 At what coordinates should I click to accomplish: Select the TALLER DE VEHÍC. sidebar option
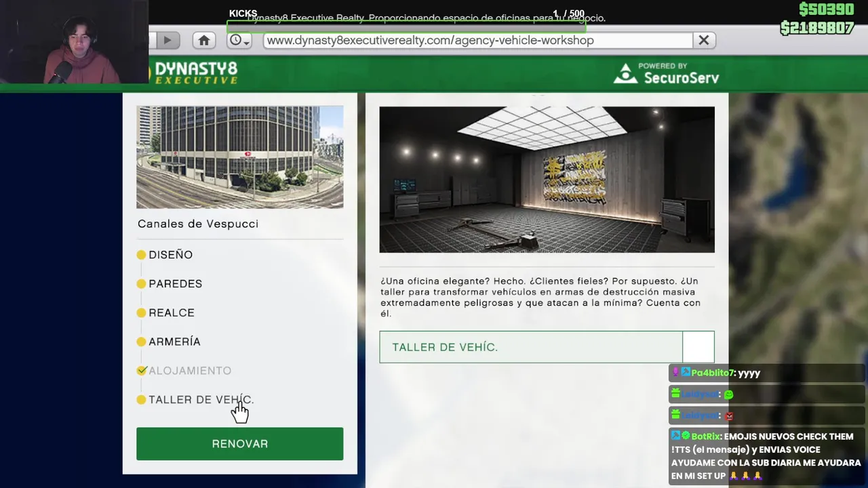tap(201, 400)
